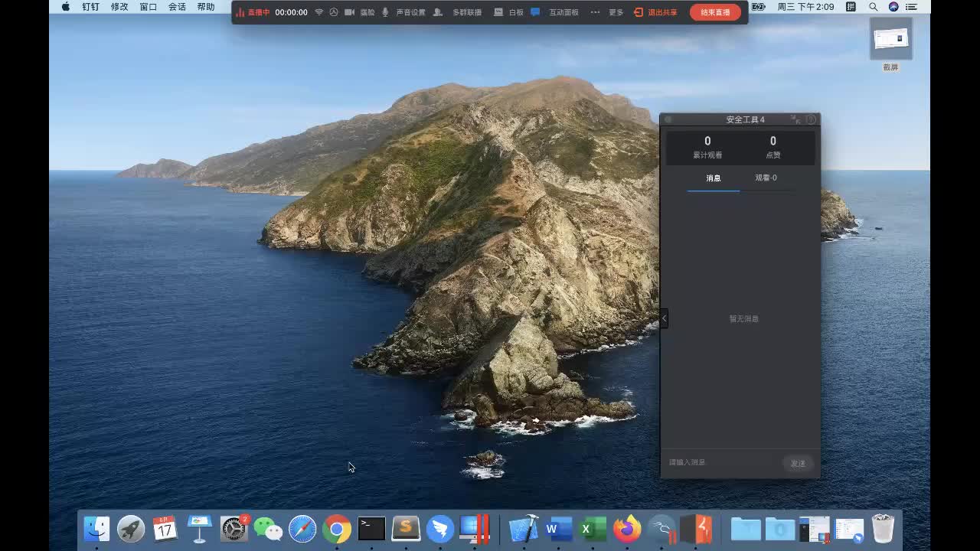Click the shrink icon in panel title bar
Image resolution: width=980 pixels, height=551 pixels.
click(795, 119)
